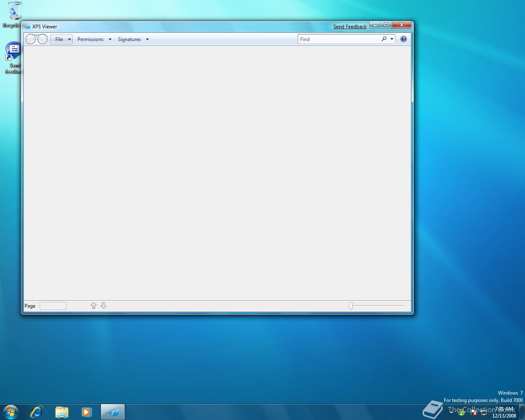Click the Send Feedback link

point(350,27)
